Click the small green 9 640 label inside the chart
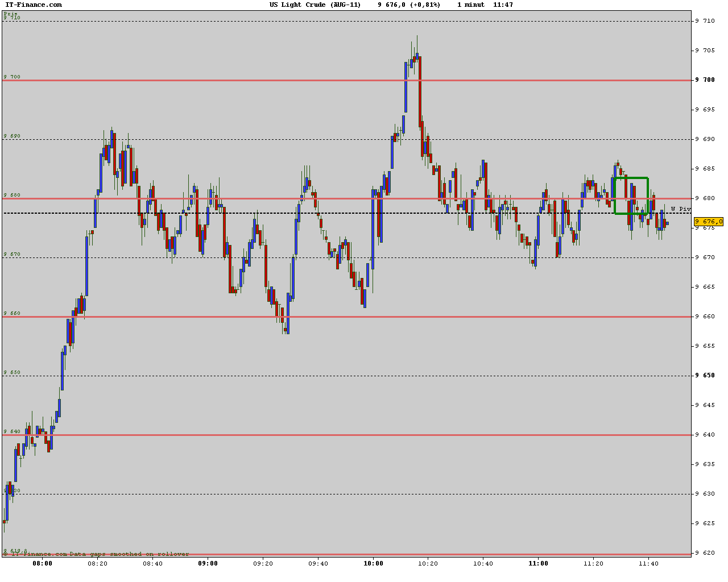The image size is (728, 582). 12,431
